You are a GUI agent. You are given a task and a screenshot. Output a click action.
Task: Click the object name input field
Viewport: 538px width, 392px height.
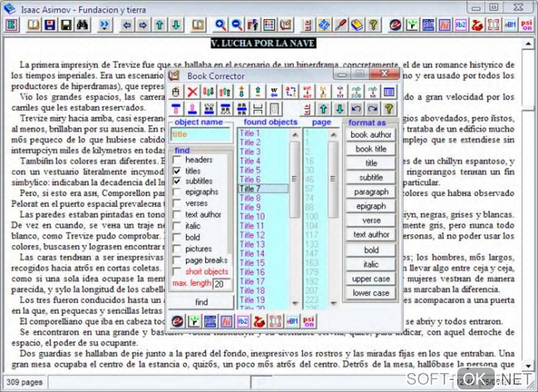click(201, 134)
